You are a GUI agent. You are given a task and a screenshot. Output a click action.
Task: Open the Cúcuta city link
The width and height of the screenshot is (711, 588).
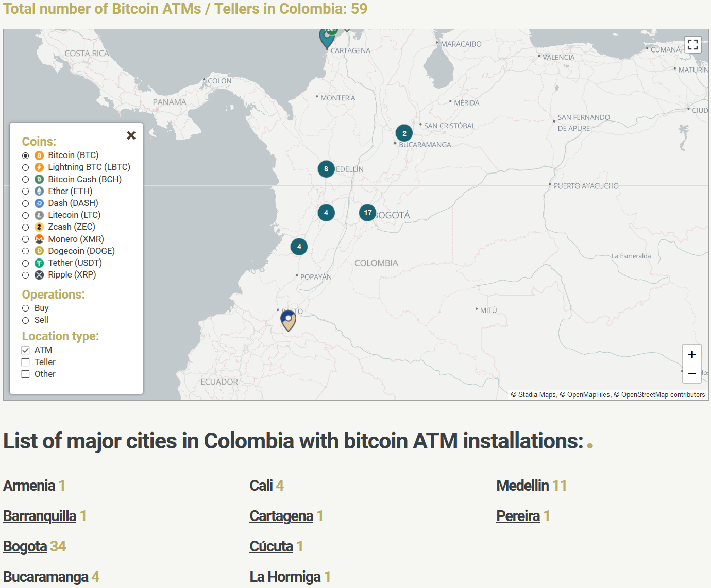pos(272,546)
